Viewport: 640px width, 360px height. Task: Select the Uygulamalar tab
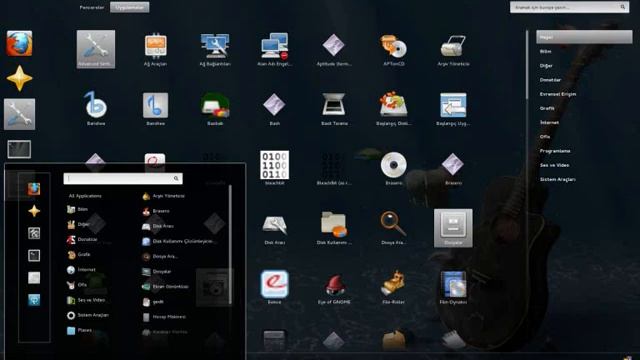(x=129, y=7)
